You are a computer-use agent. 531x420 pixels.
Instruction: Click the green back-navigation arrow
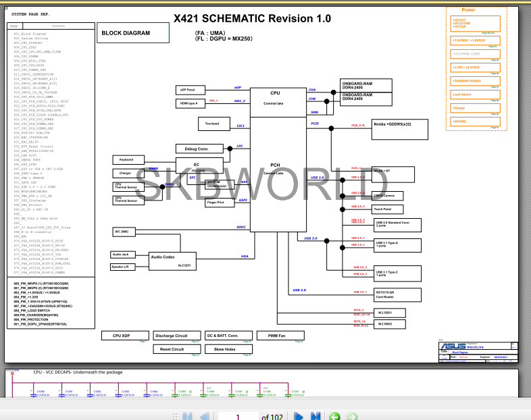[x=334, y=417]
